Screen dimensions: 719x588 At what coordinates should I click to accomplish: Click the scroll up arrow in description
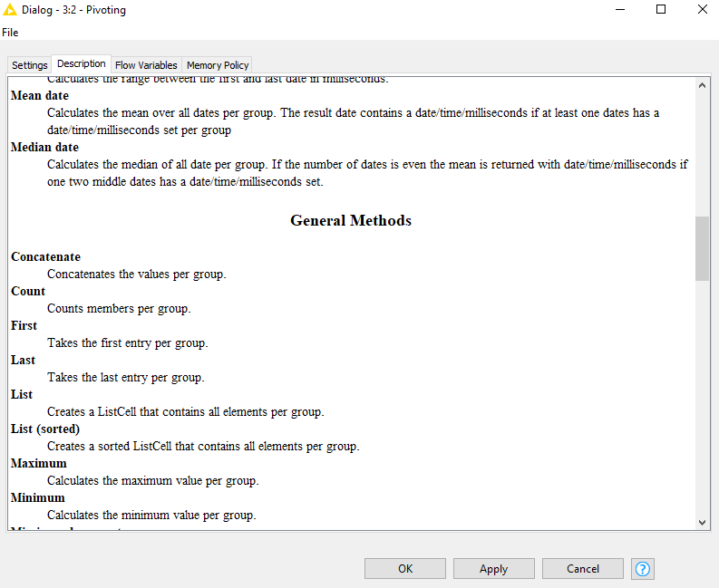(x=702, y=84)
